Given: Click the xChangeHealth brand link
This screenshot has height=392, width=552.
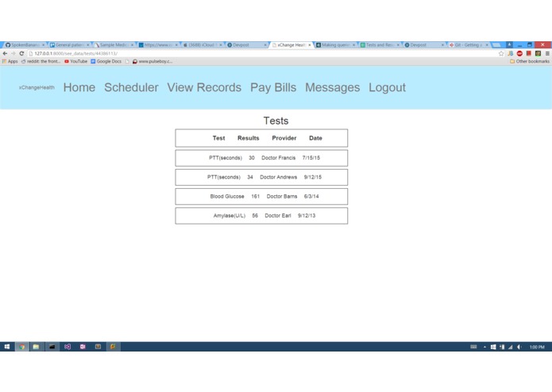Looking at the screenshot, I should click(x=37, y=87).
